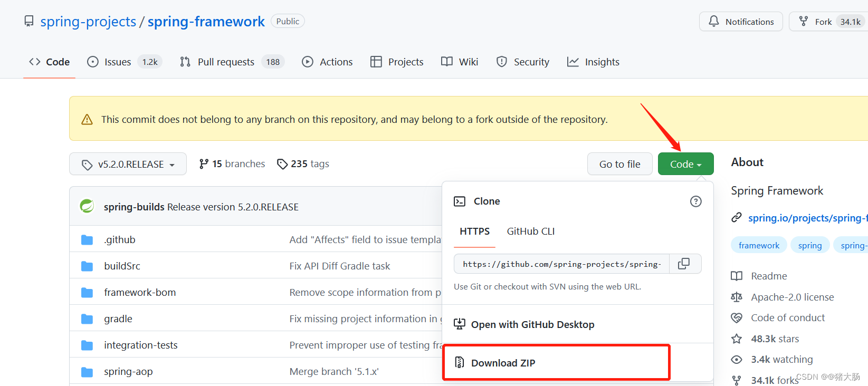The width and height of the screenshot is (868, 386).
Task: Open the spring-builds author link
Action: [x=134, y=207]
